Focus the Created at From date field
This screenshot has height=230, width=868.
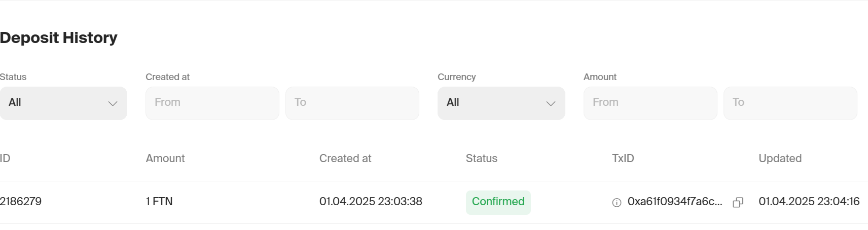pos(212,103)
